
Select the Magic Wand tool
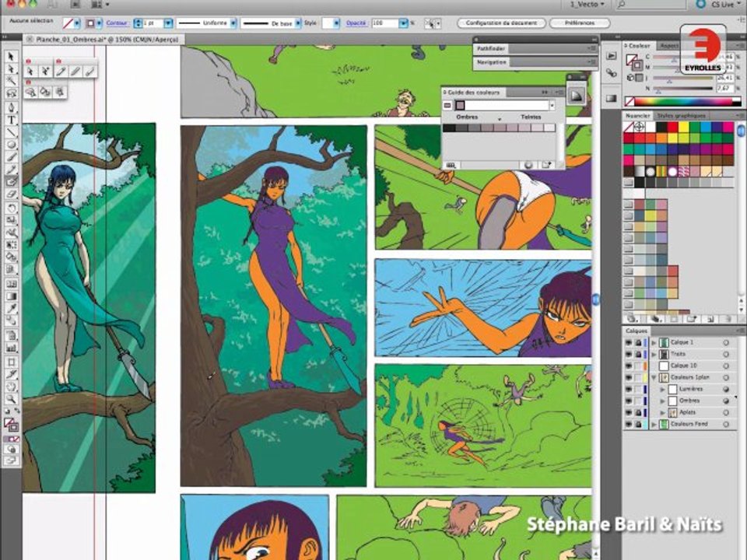pos(11,82)
